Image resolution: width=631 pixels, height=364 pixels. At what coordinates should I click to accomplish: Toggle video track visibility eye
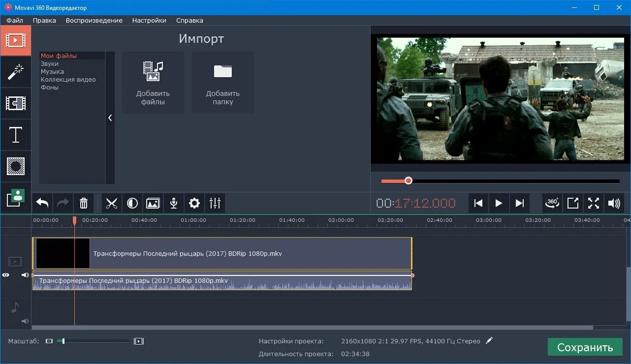pyautogui.click(x=6, y=275)
